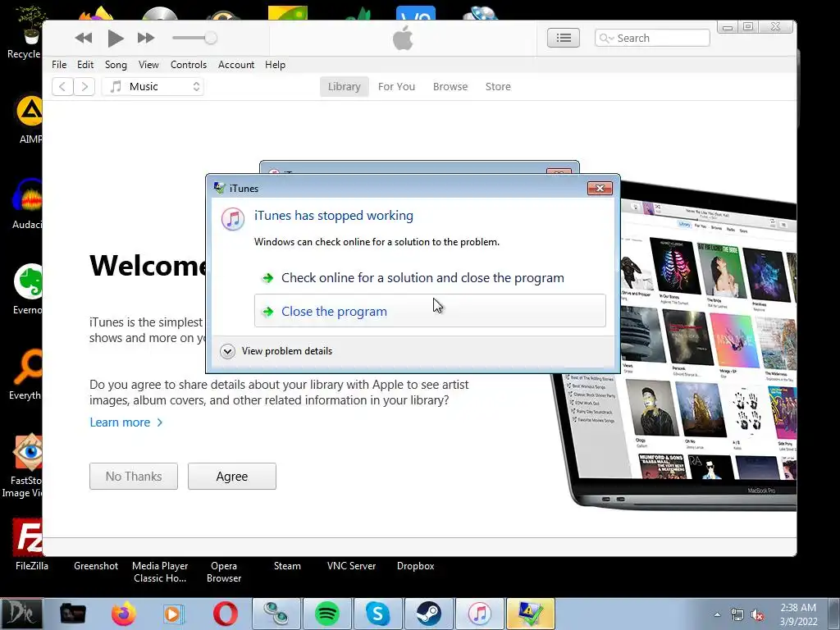
Task: Select the error report taskbar button
Action: (x=530, y=614)
